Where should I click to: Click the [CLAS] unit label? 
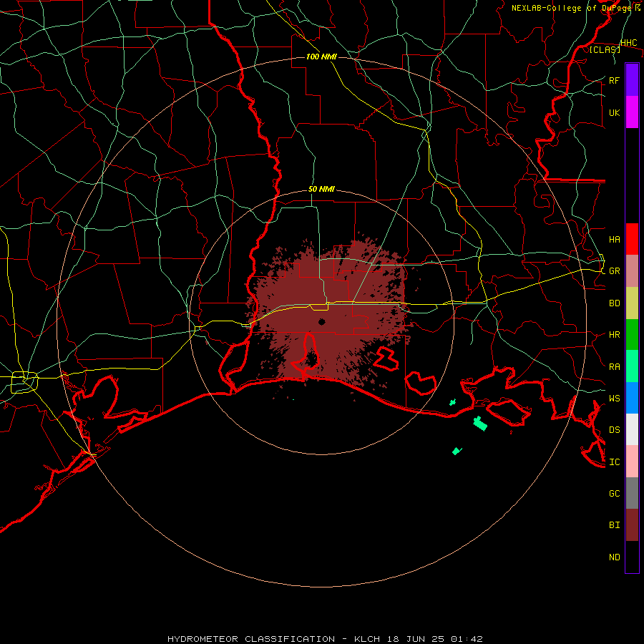pyautogui.click(x=605, y=50)
